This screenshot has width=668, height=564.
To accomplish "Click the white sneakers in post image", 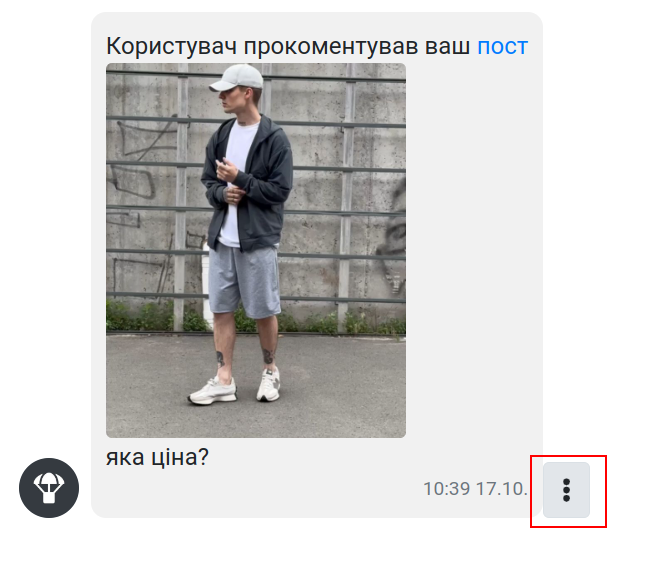I will tap(234, 388).
